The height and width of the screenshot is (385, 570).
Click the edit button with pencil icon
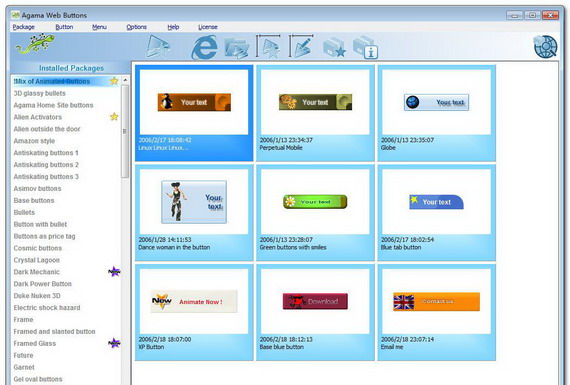(x=301, y=46)
